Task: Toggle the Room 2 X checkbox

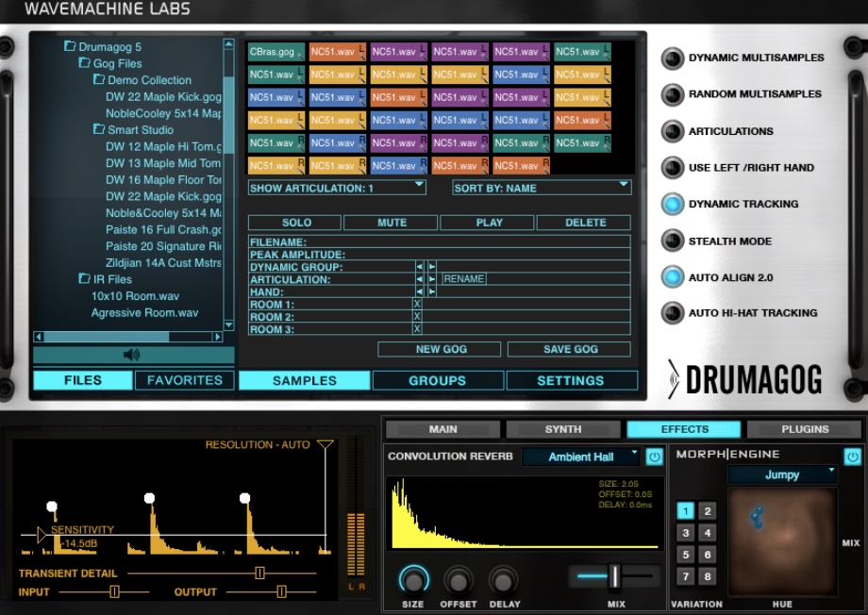Action: coord(417,316)
